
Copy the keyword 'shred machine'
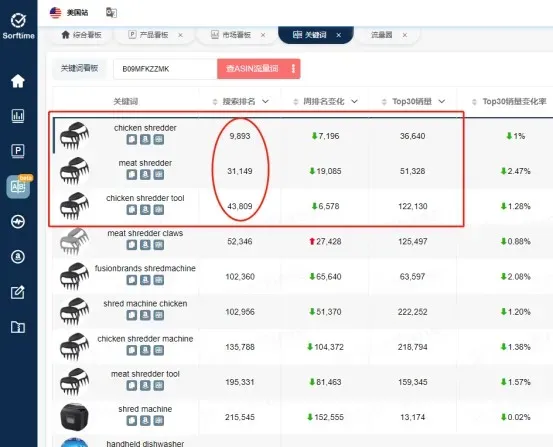pyautogui.click(x=132, y=420)
